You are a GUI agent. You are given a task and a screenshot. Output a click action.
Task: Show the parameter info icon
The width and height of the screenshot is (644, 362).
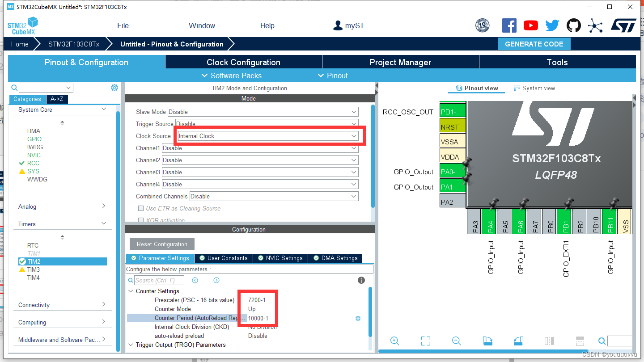[361, 280]
